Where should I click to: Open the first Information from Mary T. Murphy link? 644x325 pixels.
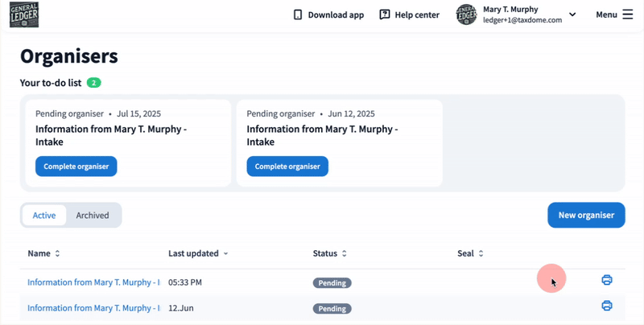click(93, 282)
